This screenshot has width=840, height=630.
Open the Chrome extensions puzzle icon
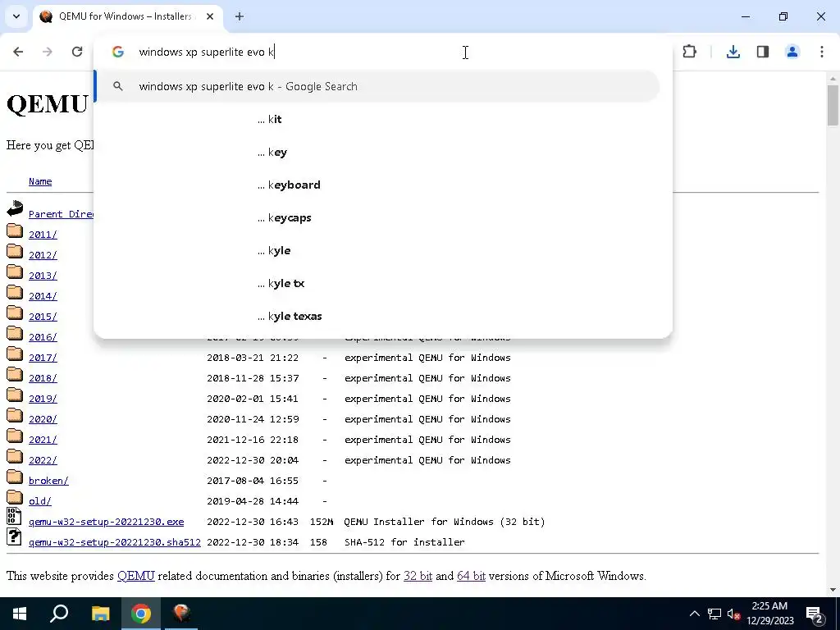click(x=689, y=52)
